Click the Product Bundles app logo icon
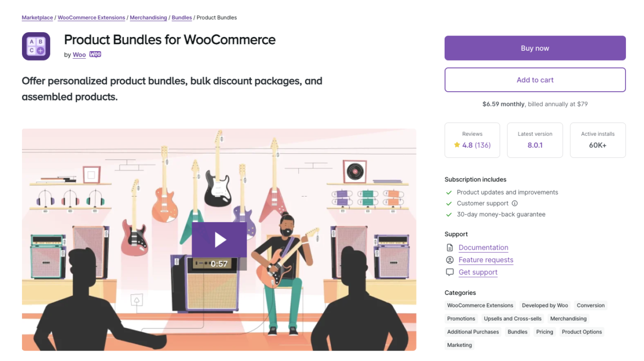 (36, 45)
